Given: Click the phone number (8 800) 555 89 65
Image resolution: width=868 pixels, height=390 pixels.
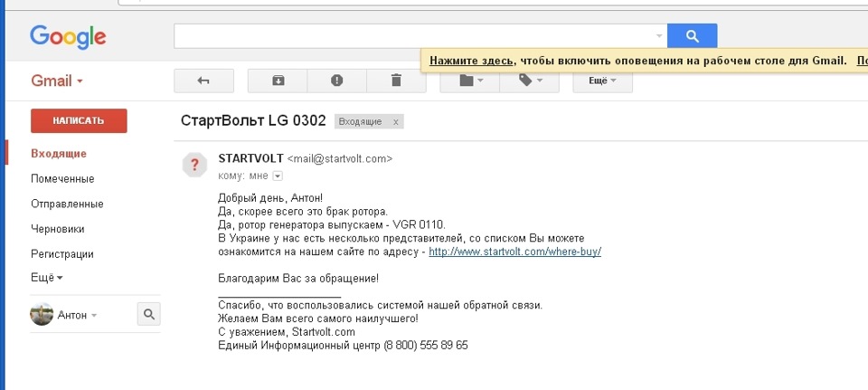Looking at the screenshot, I should tap(426, 346).
